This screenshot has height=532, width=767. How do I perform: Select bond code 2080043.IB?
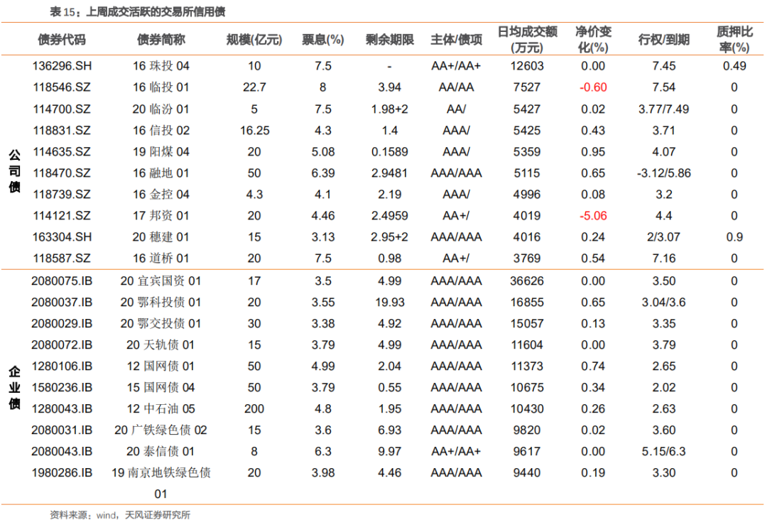point(62,451)
